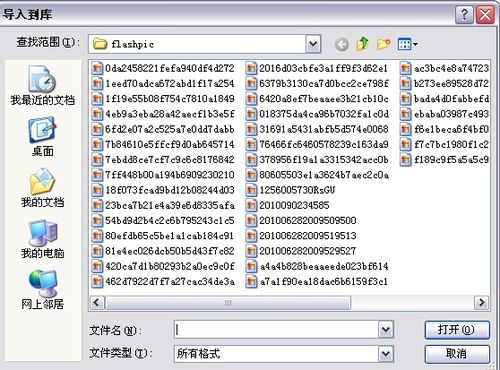This screenshot has width=500, height=370.
Task: Click the left arrow of horizontal scrollbar
Action: tap(97, 303)
